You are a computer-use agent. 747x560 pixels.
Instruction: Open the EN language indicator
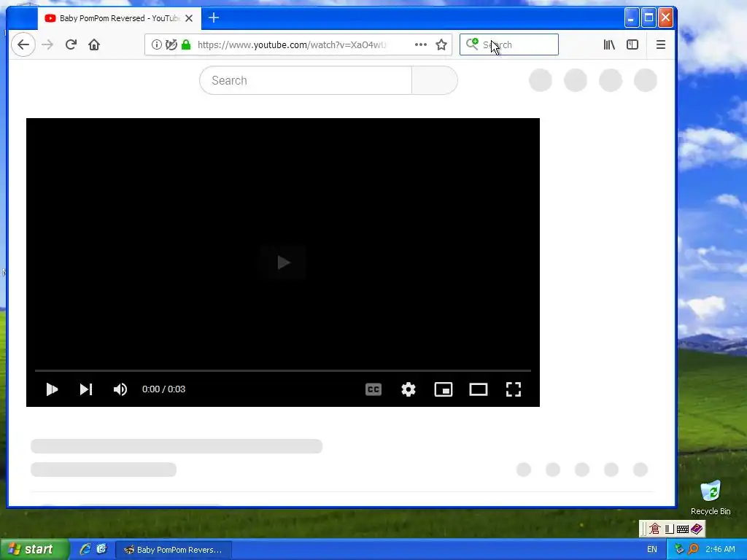[x=651, y=550]
